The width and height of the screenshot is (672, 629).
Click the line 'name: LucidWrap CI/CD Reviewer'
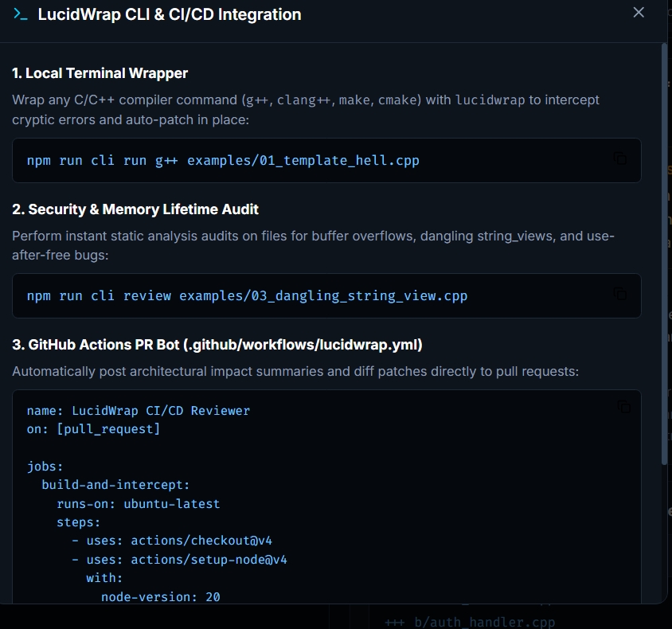click(x=138, y=411)
